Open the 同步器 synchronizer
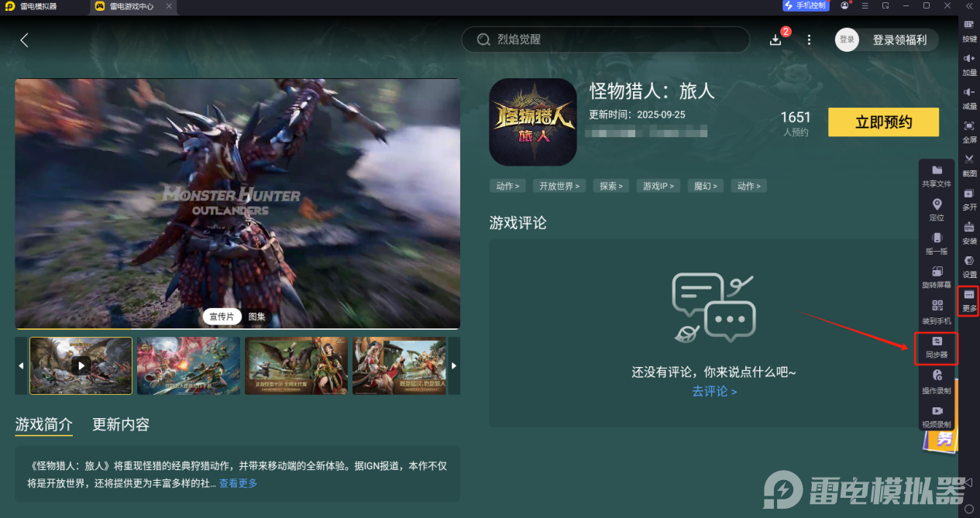Viewport: 980px width, 518px height. (937, 348)
